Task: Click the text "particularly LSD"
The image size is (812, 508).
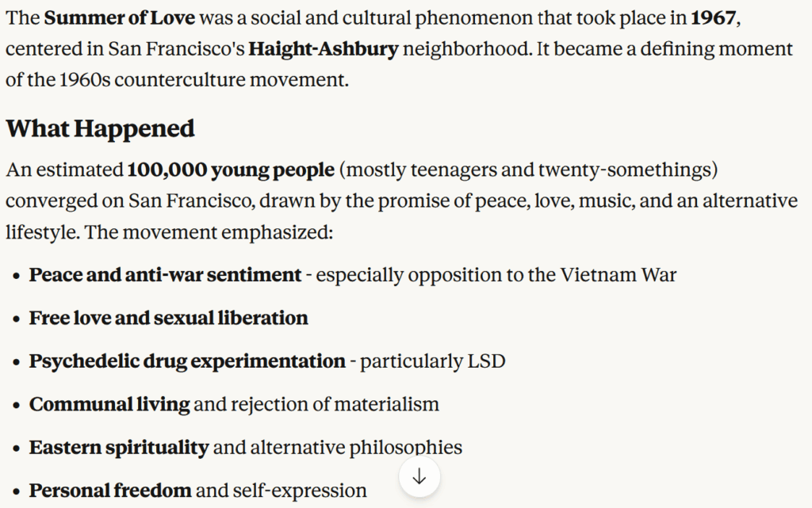Action: (433, 361)
